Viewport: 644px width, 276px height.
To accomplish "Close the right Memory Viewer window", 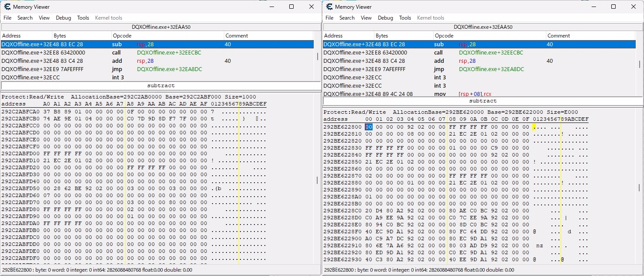I will pos(634,7).
